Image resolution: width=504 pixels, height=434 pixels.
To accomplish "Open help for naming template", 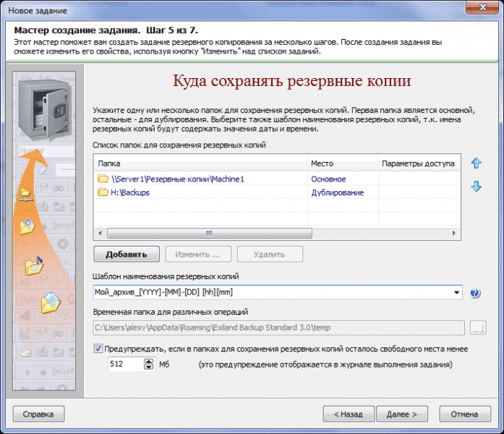I will tap(475, 293).
